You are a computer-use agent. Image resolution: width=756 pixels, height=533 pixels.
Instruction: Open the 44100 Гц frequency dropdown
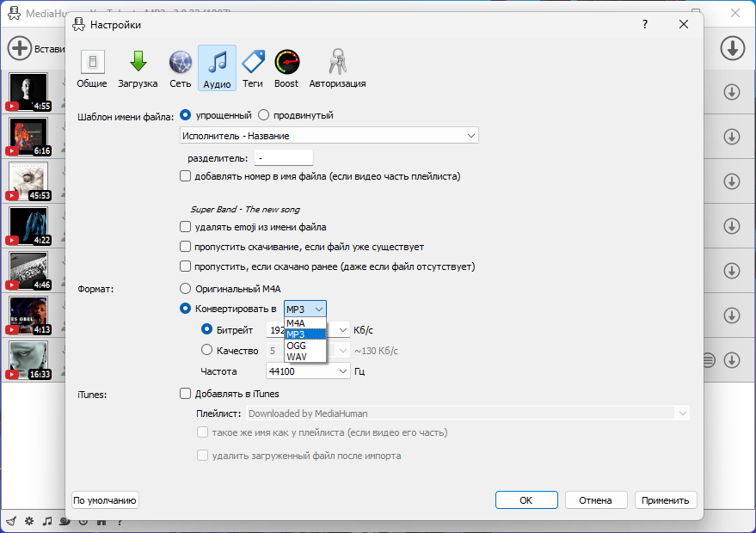(x=308, y=371)
